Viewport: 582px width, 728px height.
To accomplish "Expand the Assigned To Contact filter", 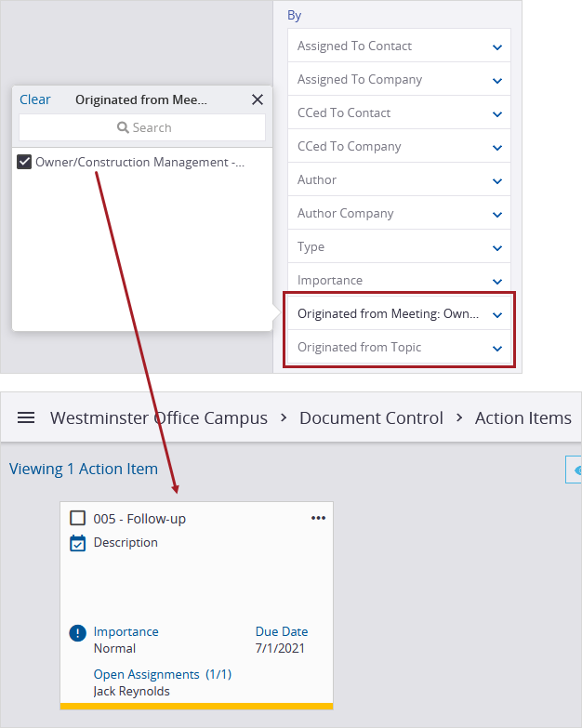I will point(399,46).
